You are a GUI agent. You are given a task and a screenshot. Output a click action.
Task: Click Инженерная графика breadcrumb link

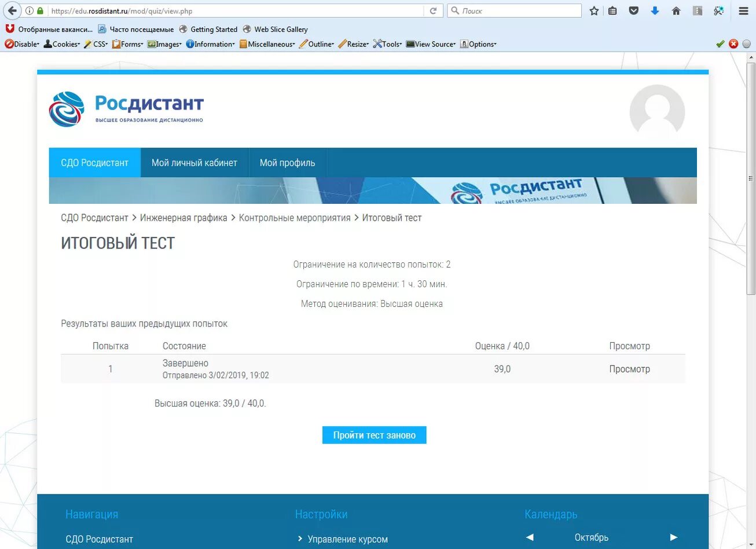point(184,218)
